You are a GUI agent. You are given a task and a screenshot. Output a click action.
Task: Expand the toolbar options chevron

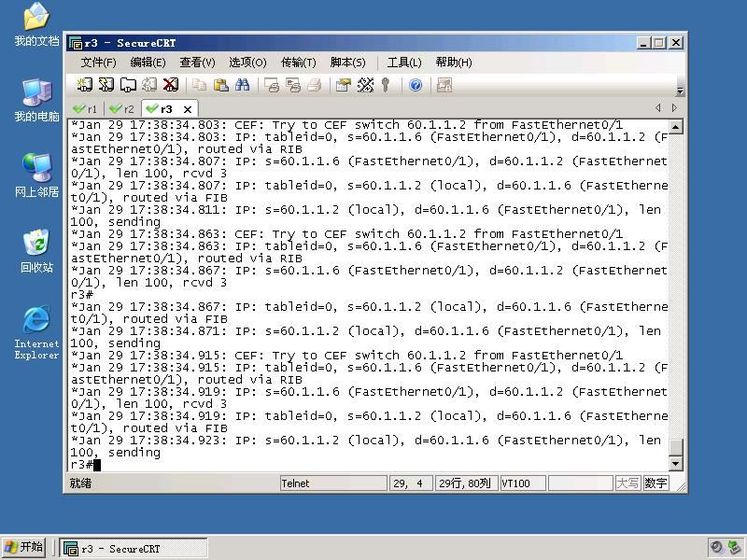point(681,91)
